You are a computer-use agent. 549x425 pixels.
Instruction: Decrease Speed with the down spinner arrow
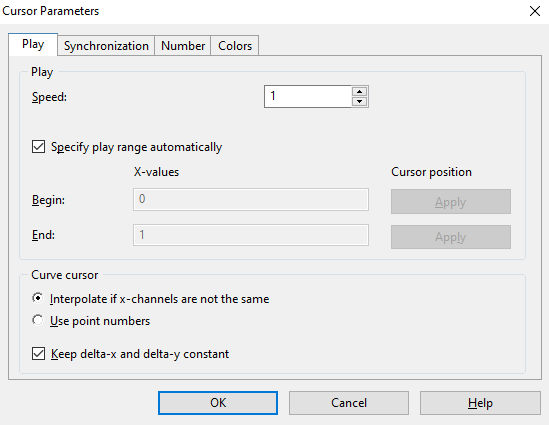point(359,102)
